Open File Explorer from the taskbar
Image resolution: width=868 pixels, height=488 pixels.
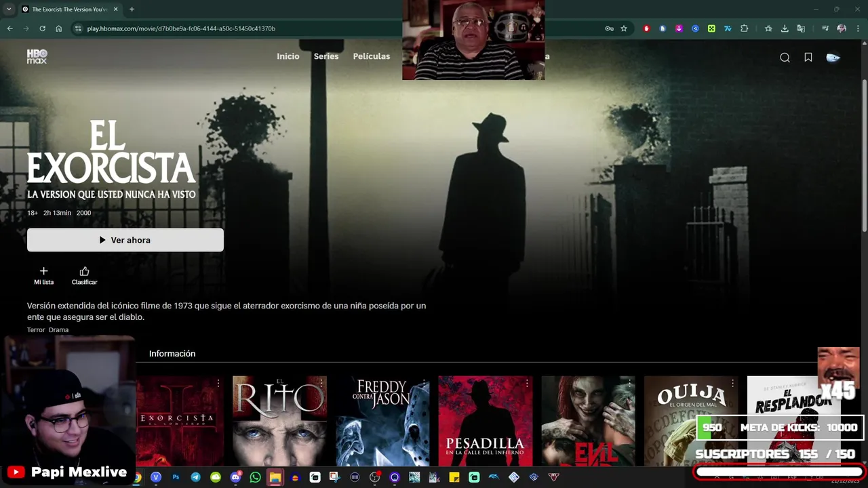(275, 477)
